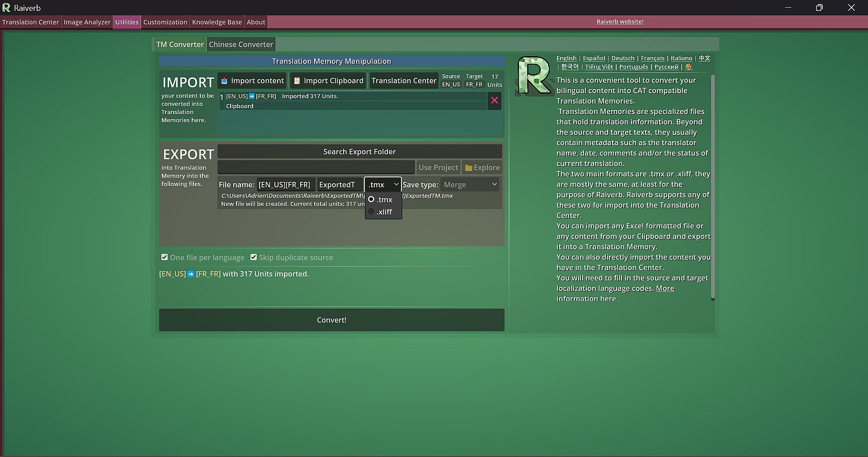Viewport: 868px width, 457px height.
Task: Import from Translation Center button in IMPORT section
Action: 404,81
